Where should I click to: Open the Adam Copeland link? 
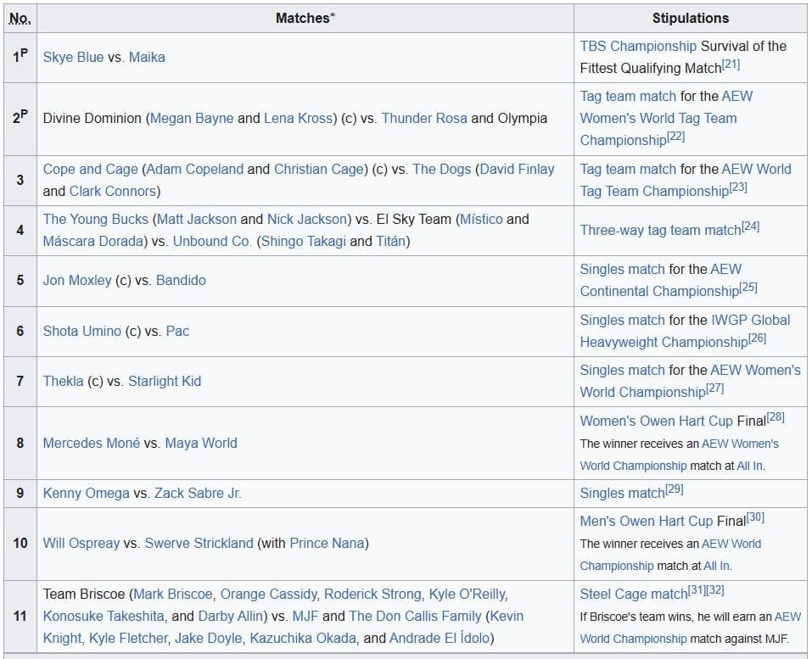click(194, 170)
